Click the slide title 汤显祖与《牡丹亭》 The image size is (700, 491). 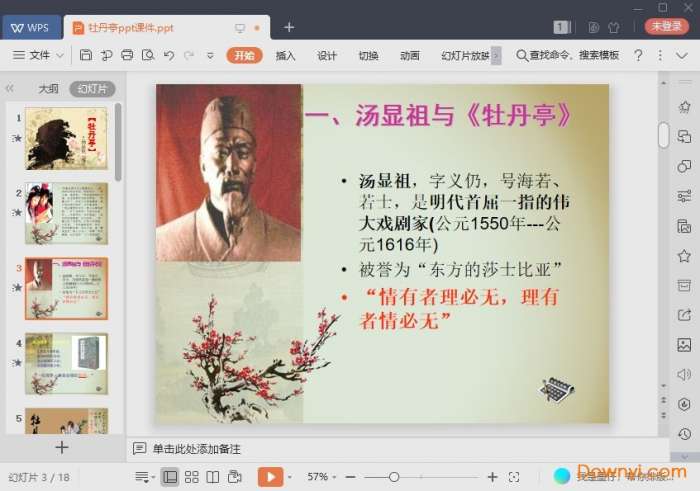tap(438, 116)
